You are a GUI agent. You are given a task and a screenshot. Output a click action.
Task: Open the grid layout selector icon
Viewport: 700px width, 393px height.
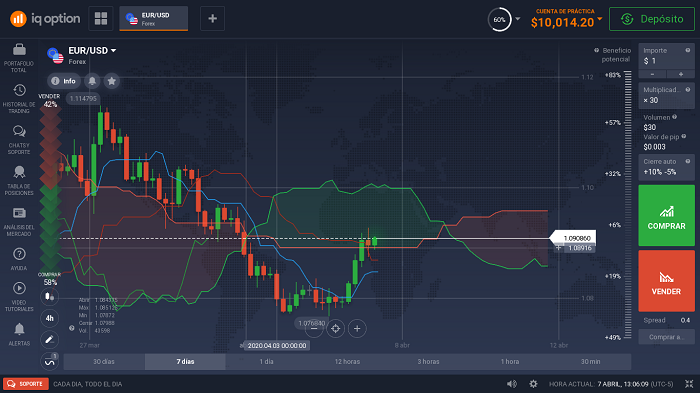pos(101,19)
